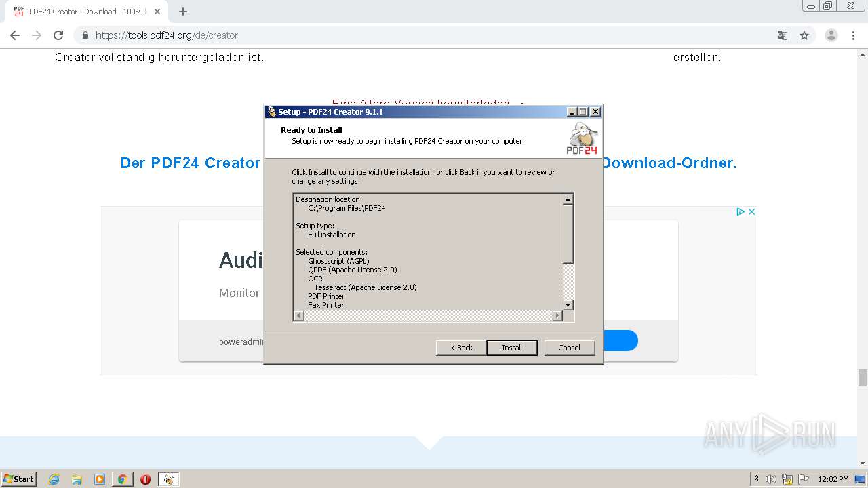Open the Action Center flag icon
The height and width of the screenshot is (488, 868).
[x=803, y=479]
